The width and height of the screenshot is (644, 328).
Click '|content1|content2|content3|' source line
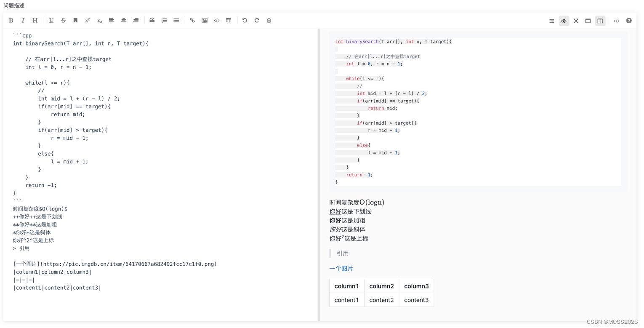coord(57,288)
